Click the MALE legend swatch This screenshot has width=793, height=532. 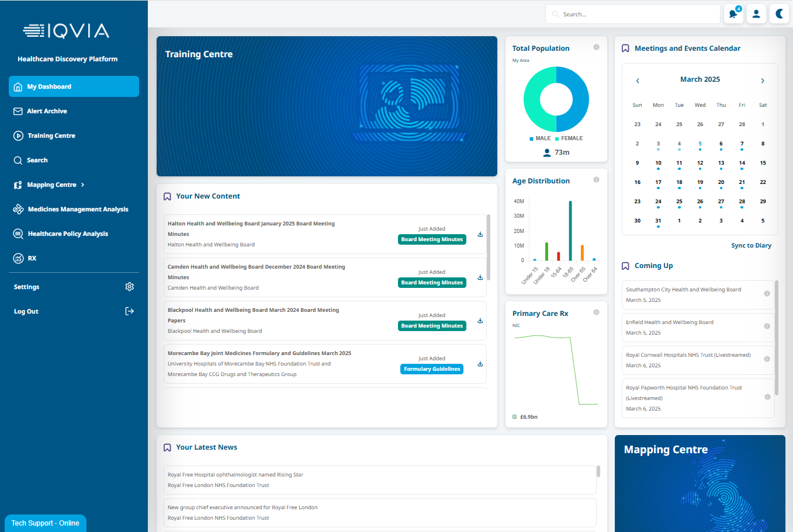coord(531,139)
